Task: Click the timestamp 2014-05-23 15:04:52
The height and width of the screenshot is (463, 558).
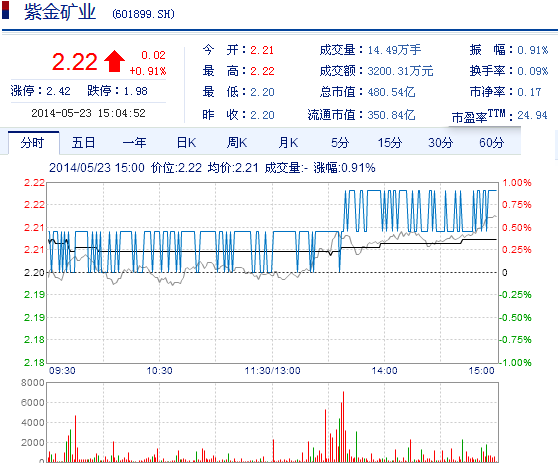Action: click(88, 113)
